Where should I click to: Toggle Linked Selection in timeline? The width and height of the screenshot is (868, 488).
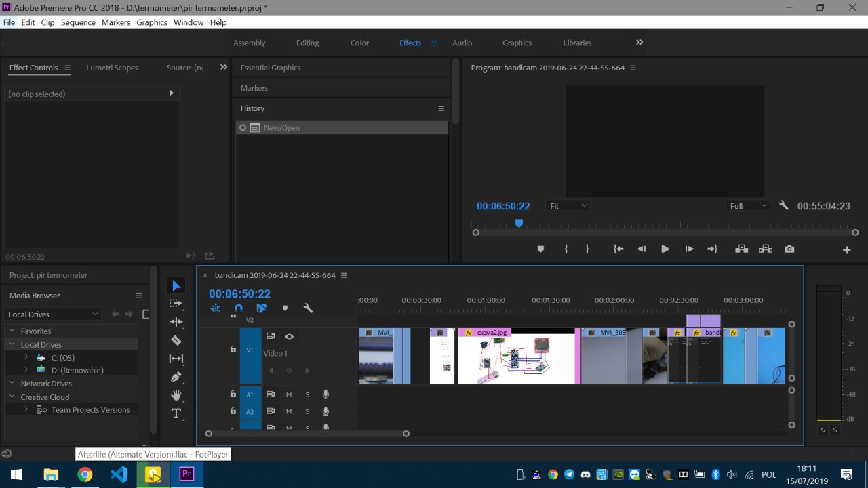tap(261, 308)
